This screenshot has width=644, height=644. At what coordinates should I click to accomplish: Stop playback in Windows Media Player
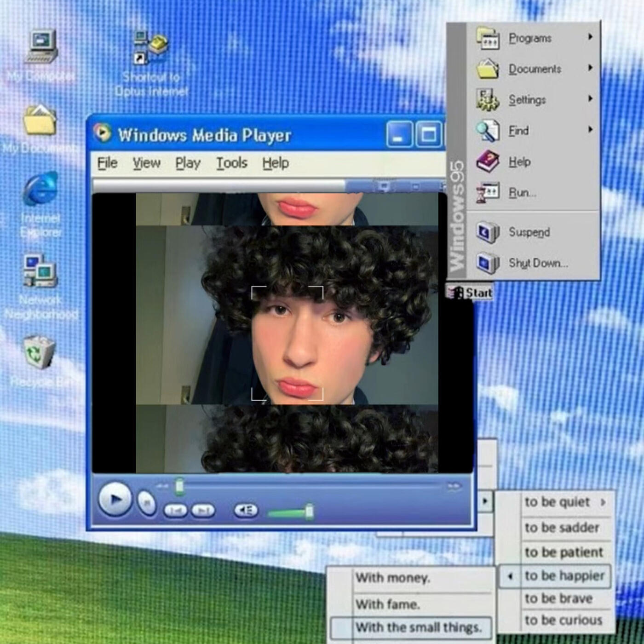[147, 503]
